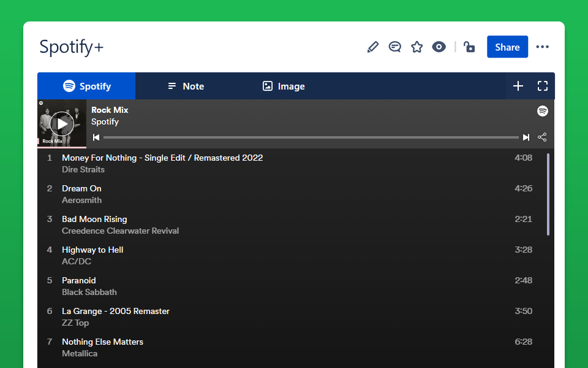Click the track list scrollbar

(548, 194)
